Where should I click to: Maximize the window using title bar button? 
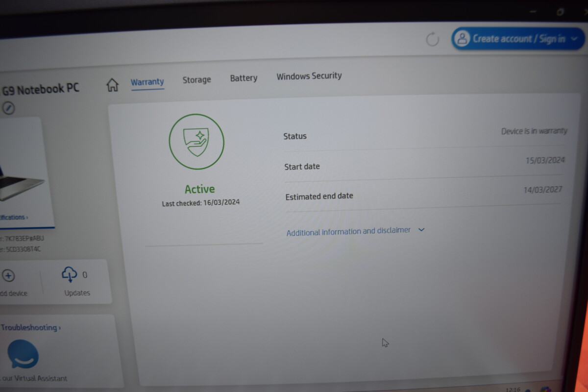pyautogui.click(x=560, y=12)
